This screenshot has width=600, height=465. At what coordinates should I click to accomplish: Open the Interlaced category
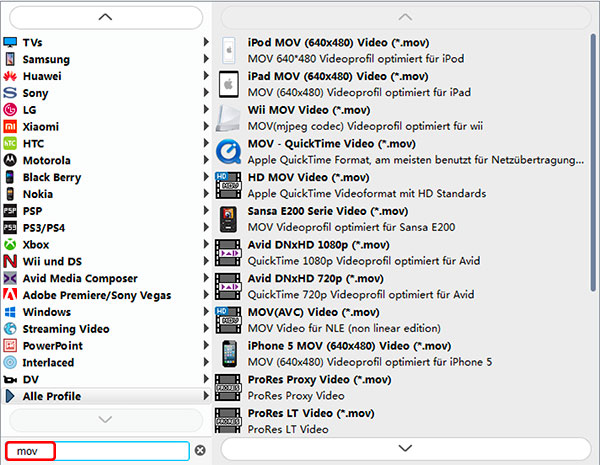[x=106, y=362]
